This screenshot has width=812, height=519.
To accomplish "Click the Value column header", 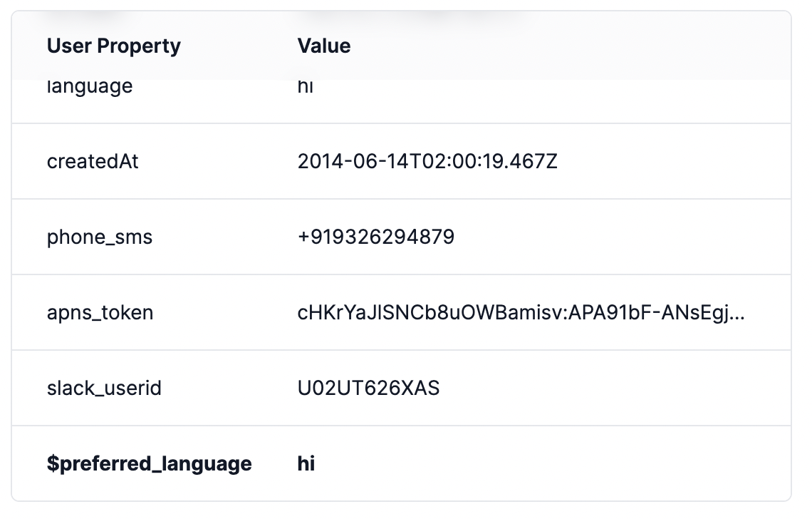I will point(323,46).
